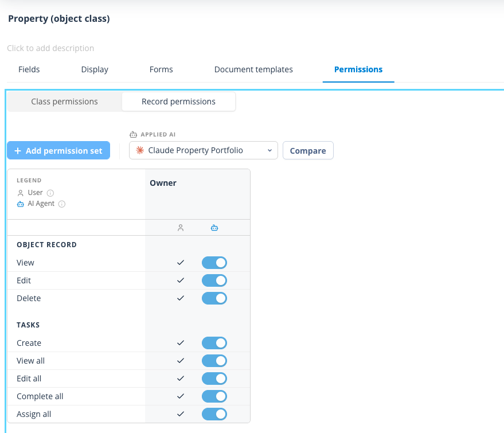The width and height of the screenshot is (504, 433).
Task: Toggle AI agent Assign all tasks permission
Action: [x=214, y=414]
